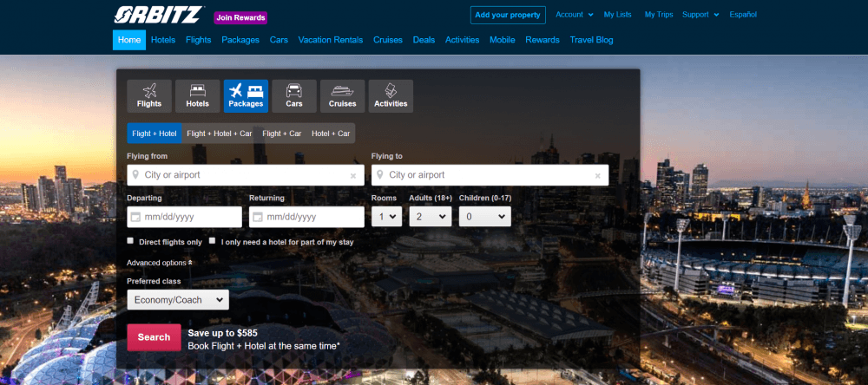The width and height of the screenshot is (868, 385).
Task: Open the Adults (18+) dropdown
Action: point(430,217)
